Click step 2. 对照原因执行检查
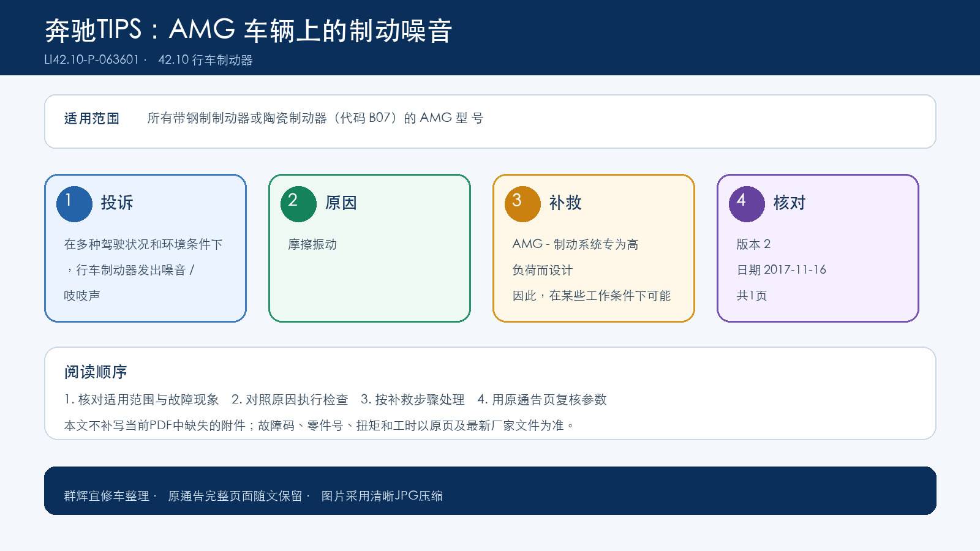This screenshot has height=551, width=980. (290, 400)
